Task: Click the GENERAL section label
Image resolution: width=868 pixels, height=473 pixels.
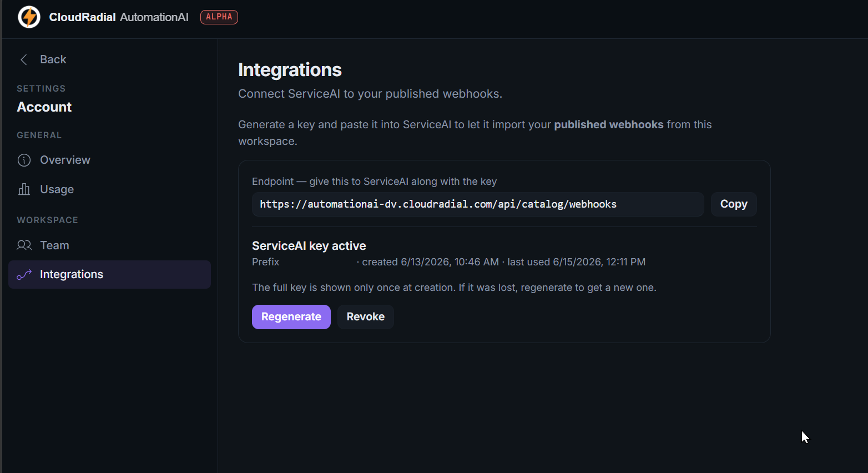Action: click(x=39, y=135)
